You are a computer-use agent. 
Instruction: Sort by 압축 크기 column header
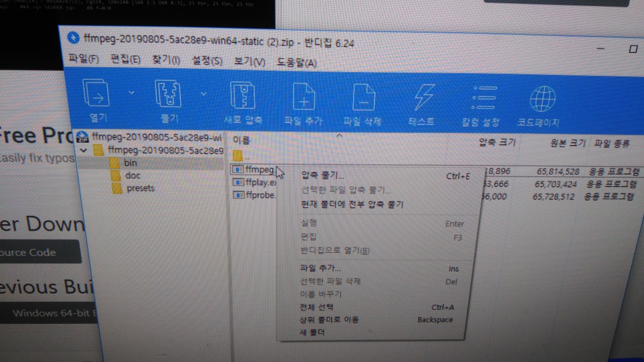coord(497,142)
